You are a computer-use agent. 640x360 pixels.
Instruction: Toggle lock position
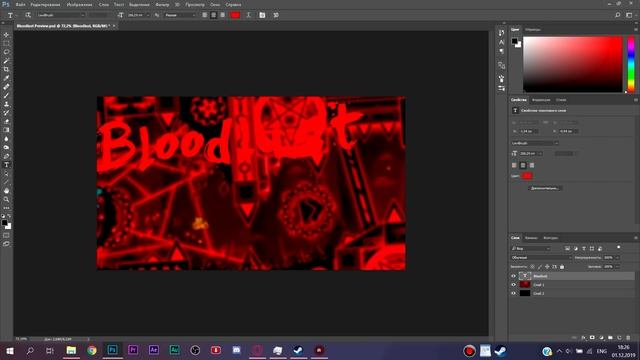pyautogui.click(x=547, y=267)
